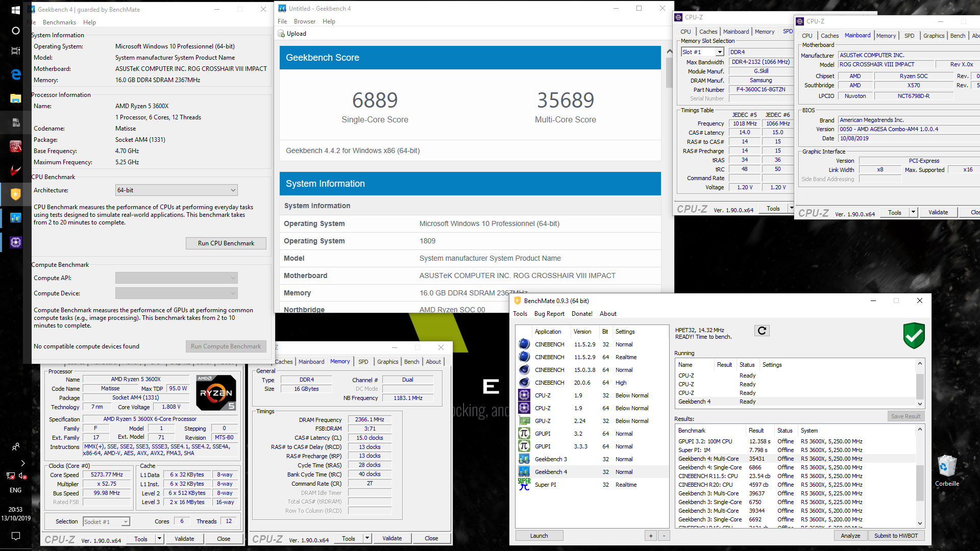980x551 pixels.
Task: Select CINEBENCH 20.0.6 icon
Action: coord(524,383)
